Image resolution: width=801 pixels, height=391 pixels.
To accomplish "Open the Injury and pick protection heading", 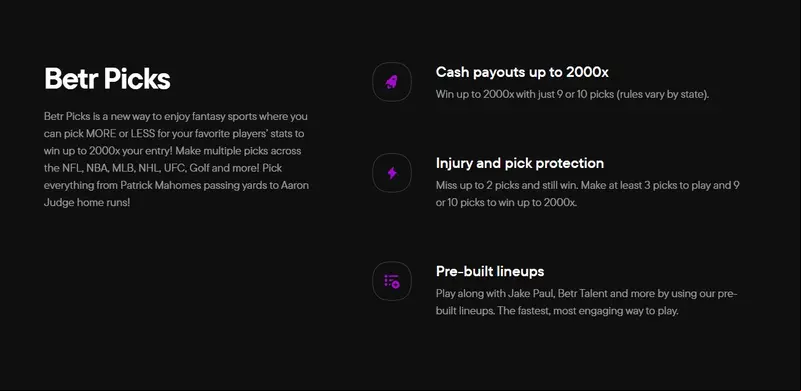I will [520, 163].
